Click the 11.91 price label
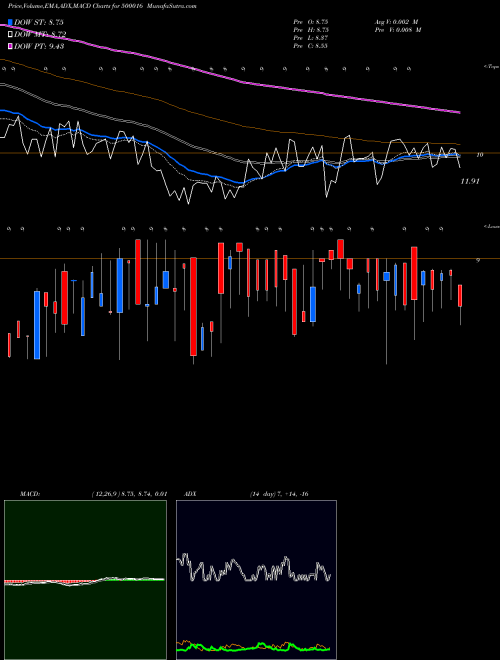Screen dimensions: 500x660 pos(470,181)
